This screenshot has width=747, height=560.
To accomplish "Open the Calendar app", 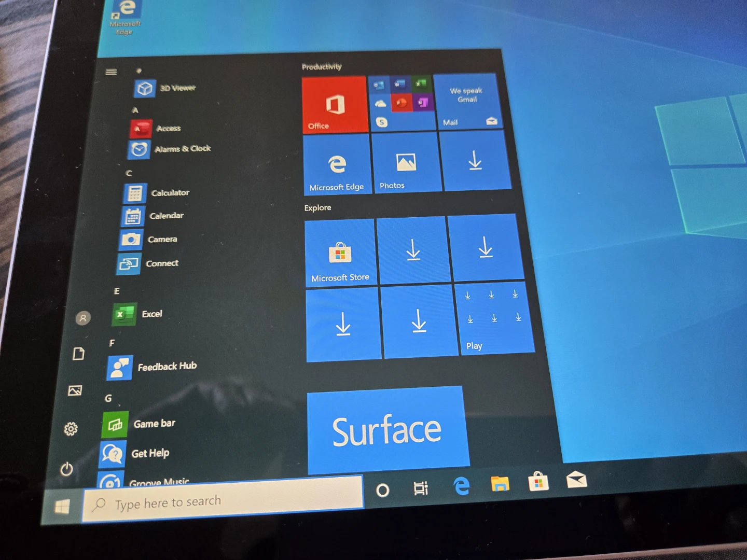I will (x=153, y=216).
